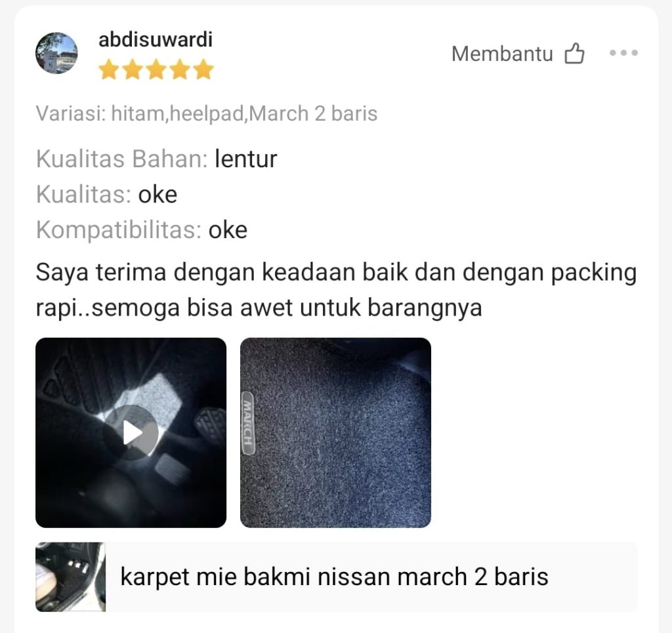This screenshot has height=633, width=672.
Task: Open the product thumbnail image
Action: click(x=71, y=577)
